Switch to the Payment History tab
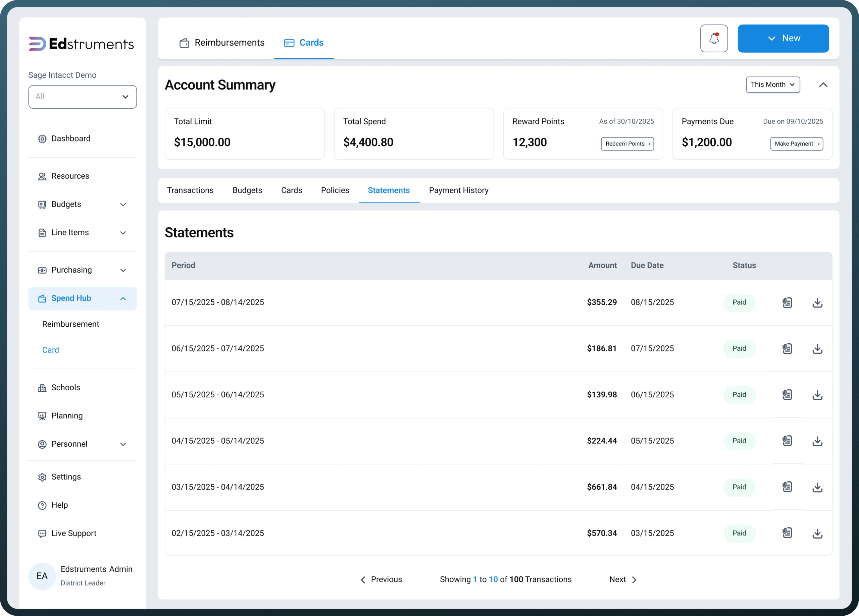Screen dimensions: 859x616 tap(458, 190)
